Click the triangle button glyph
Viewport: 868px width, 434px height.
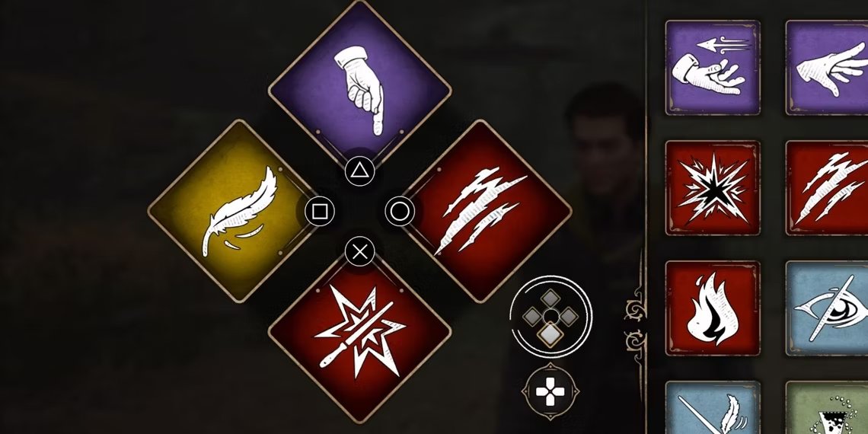point(360,171)
